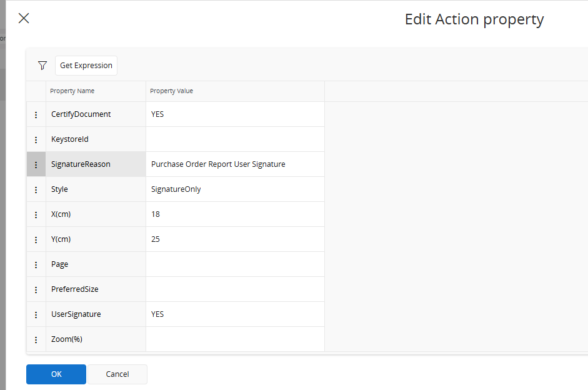Click the Property Value column header
The height and width of the screenshot is (390, 588).
tap(172, 91)
